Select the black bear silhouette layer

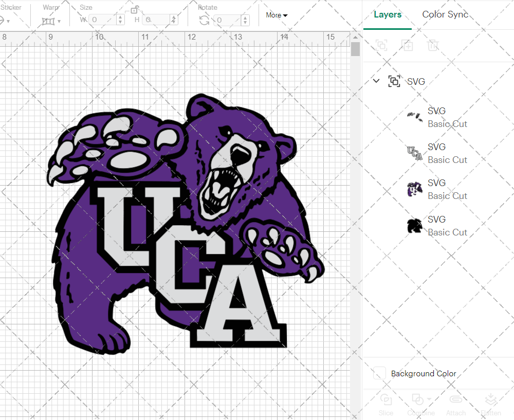(414, 225)
